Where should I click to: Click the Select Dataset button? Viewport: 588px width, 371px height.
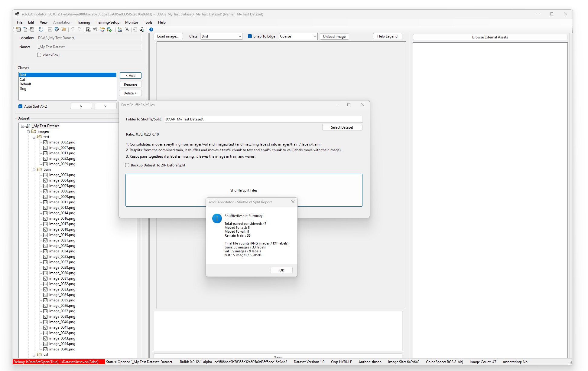pos(342,127)
